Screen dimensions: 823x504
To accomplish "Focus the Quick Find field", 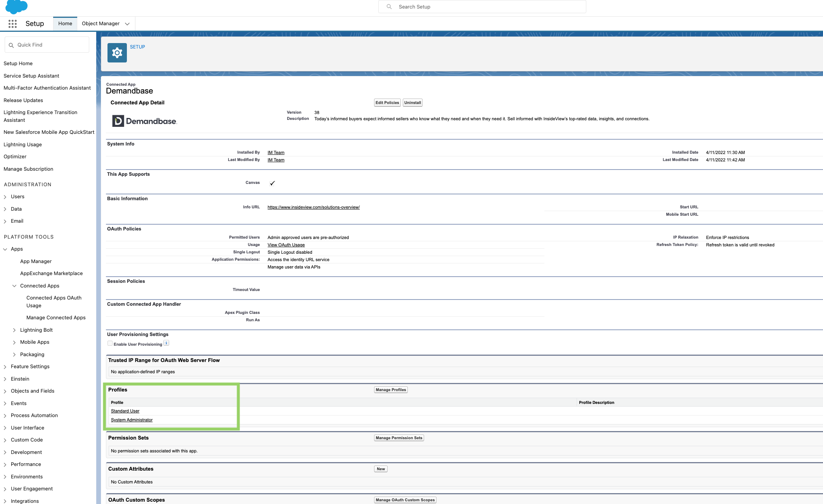I will click(47, 45).
